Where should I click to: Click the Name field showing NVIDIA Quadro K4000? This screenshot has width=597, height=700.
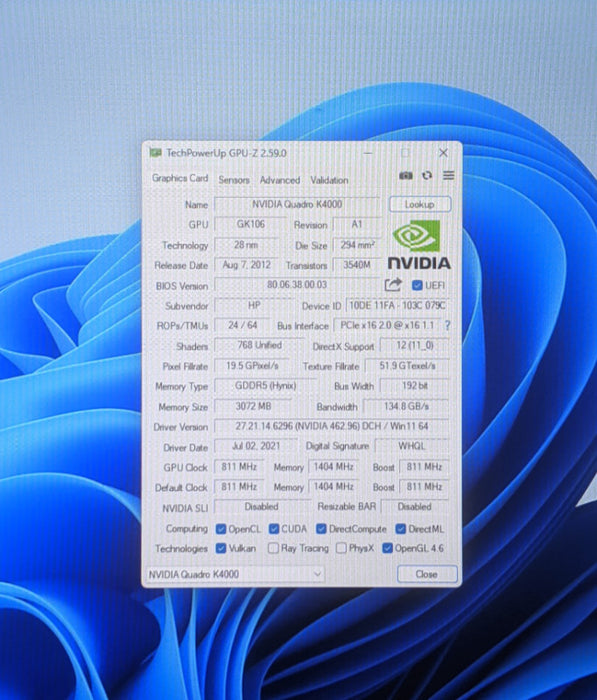(x=297, y=204)
